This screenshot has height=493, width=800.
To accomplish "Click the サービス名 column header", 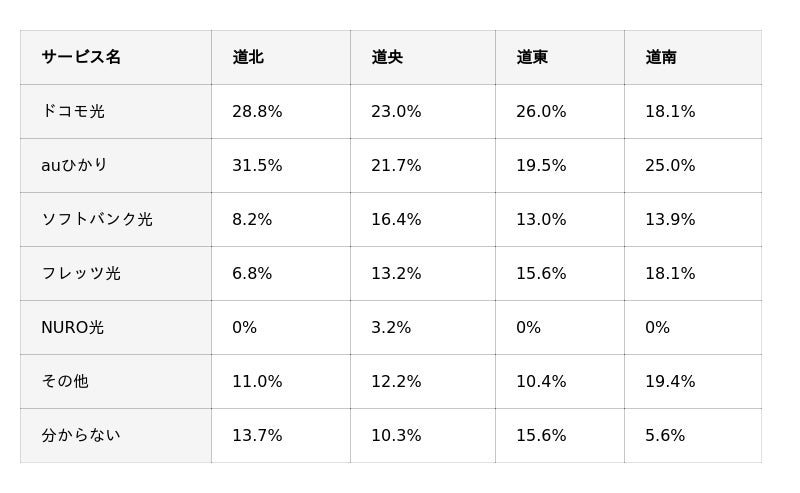I will (x=81, y=57).
